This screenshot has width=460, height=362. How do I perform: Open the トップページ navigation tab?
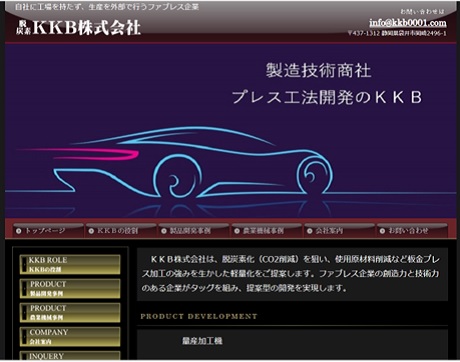48,231
